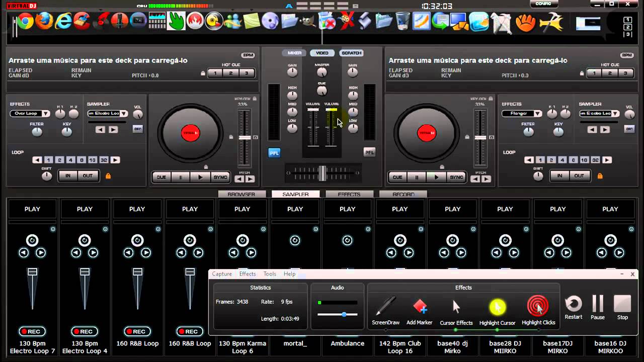Click the Keylock padlock on left deck
The image size is (644, 362).
coord(255,99)
